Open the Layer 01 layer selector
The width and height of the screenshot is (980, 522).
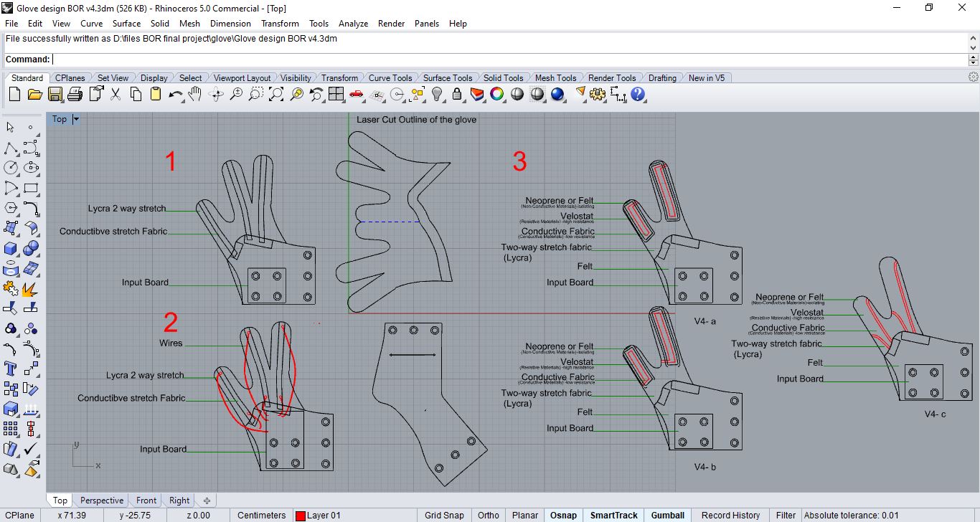pyautogui.click(x=354, y=515)
